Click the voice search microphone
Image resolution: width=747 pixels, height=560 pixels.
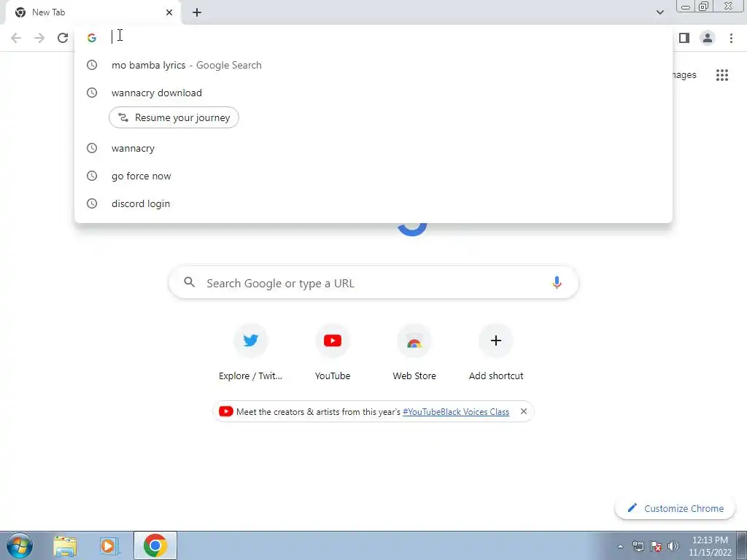tap(557, 283)
